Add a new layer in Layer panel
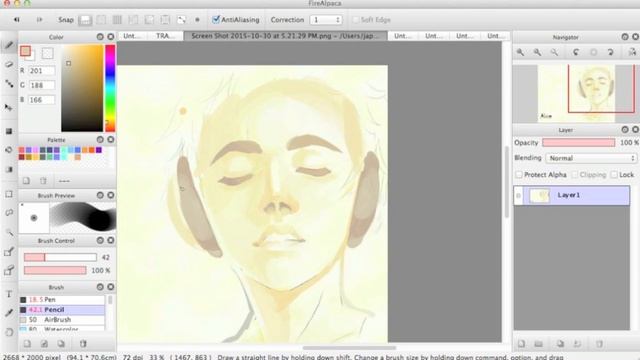This screenshot has width=640, height=360. pyautogui.click(x=522, y=344)
